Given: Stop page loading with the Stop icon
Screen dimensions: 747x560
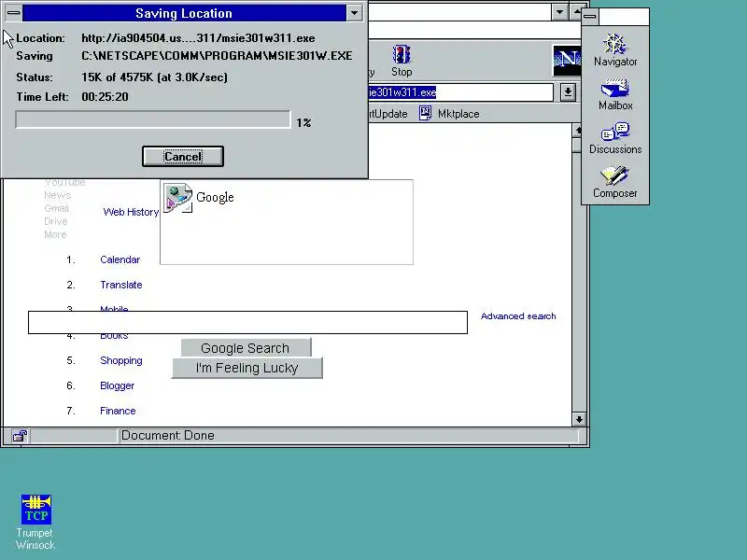Looking at the screenshot, I should [402, 61].
